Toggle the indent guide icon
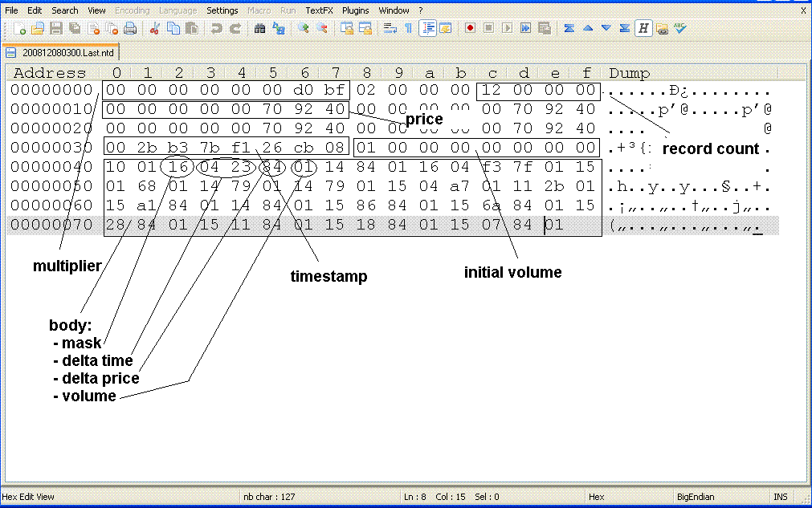 [x=428, y=28]
